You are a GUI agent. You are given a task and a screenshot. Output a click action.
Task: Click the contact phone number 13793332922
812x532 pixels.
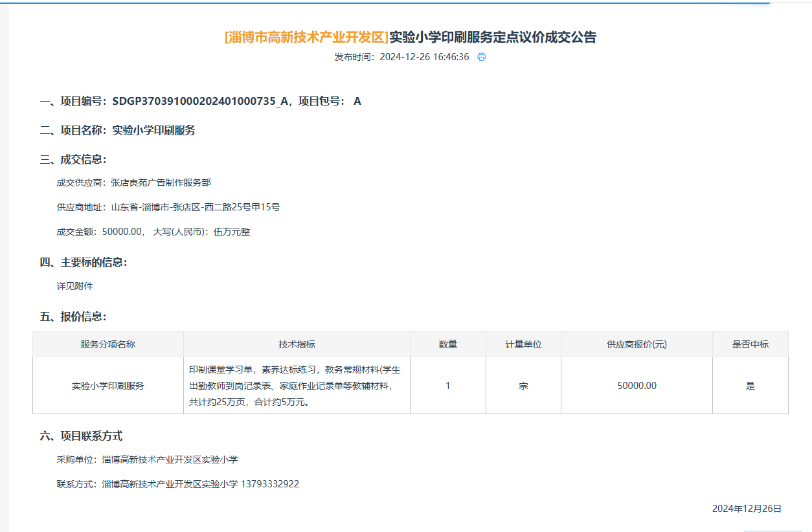point(269,484)
